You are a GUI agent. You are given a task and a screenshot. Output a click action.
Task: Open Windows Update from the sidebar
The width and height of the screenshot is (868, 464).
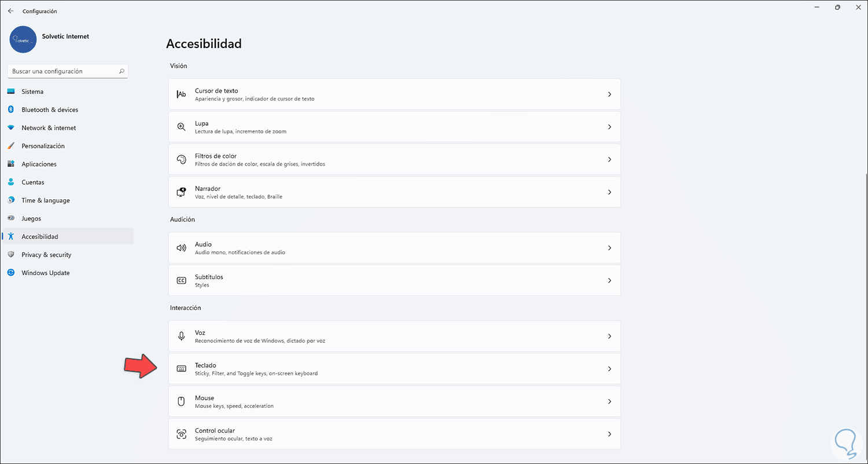pyautogui.click(x=46, y=273)
